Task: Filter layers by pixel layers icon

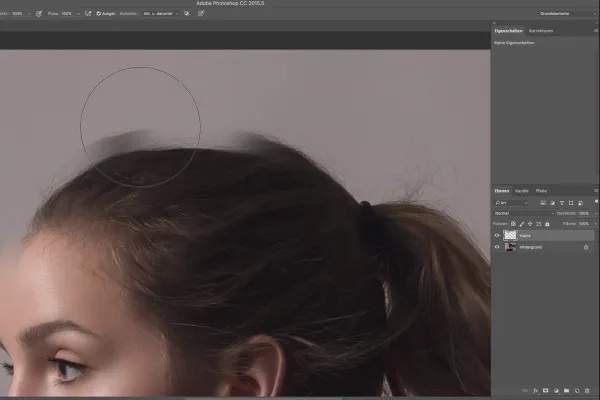Action: coord(543,203)
